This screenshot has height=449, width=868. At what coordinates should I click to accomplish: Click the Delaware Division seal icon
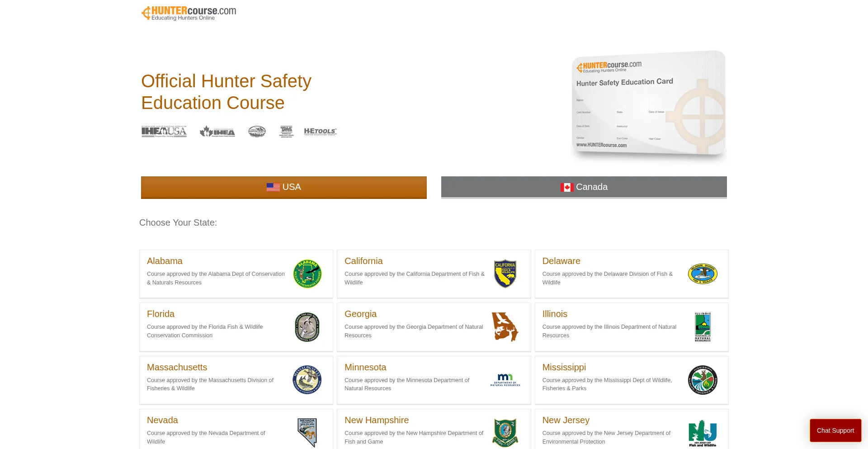703,274
